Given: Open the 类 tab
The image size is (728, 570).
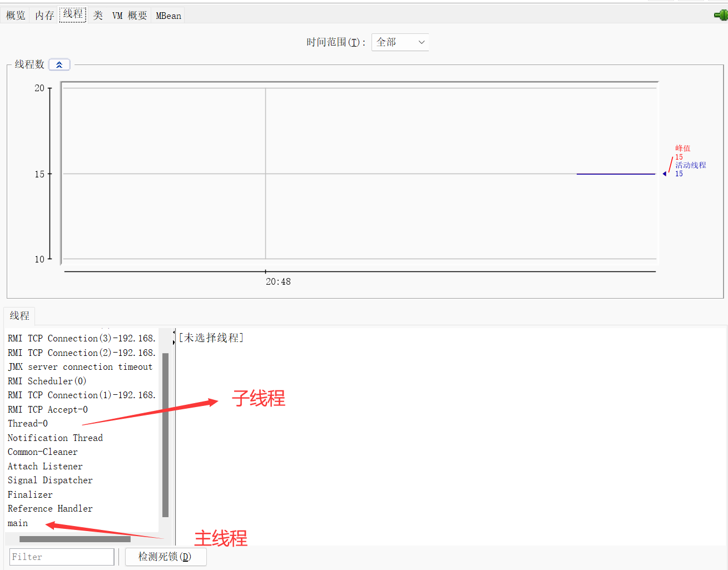Looking at the screenshot, I should coord(98,16).
